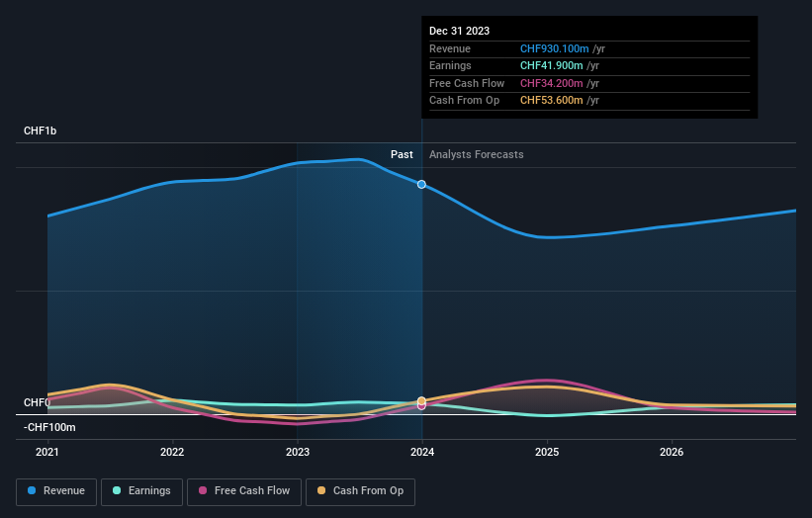Toggle the Cash From Op legend button

click(x=360, y=491)
